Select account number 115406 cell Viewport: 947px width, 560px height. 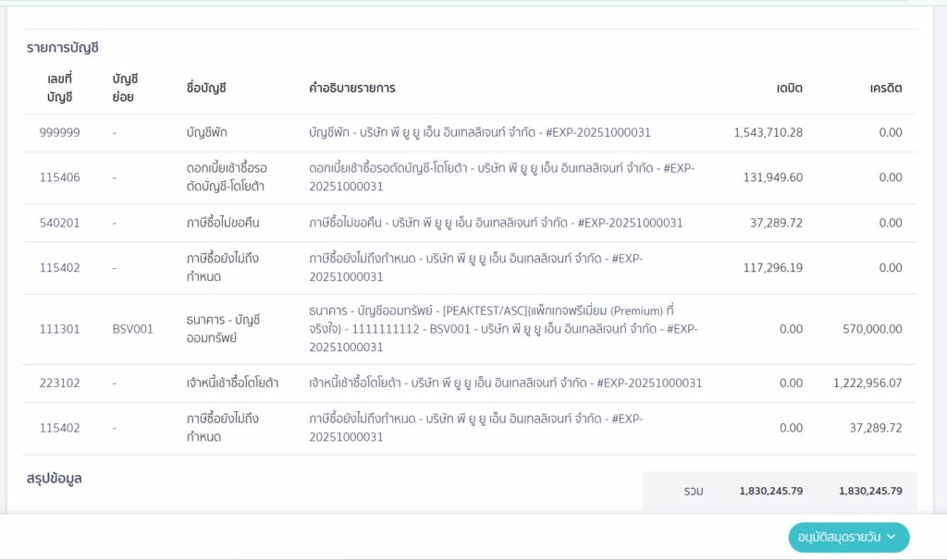(59, 177)
